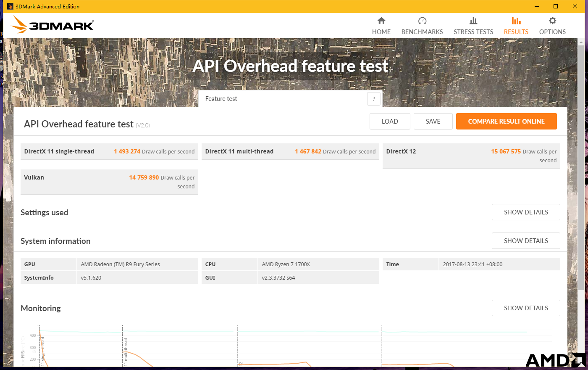The height and width of the screenshot is (370, 588).
Task: Click the 3DMark logo
Action: (x=52, y=25)
